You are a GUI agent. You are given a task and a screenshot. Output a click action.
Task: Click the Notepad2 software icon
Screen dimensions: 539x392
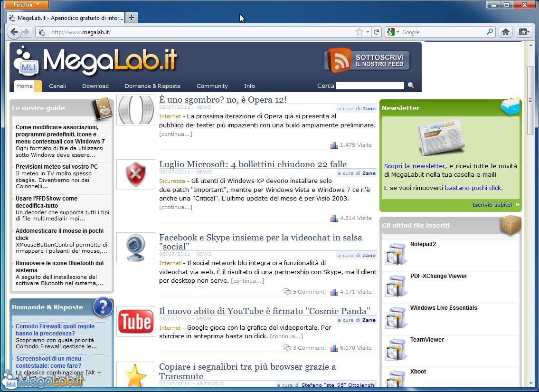[x=396, y=254]
